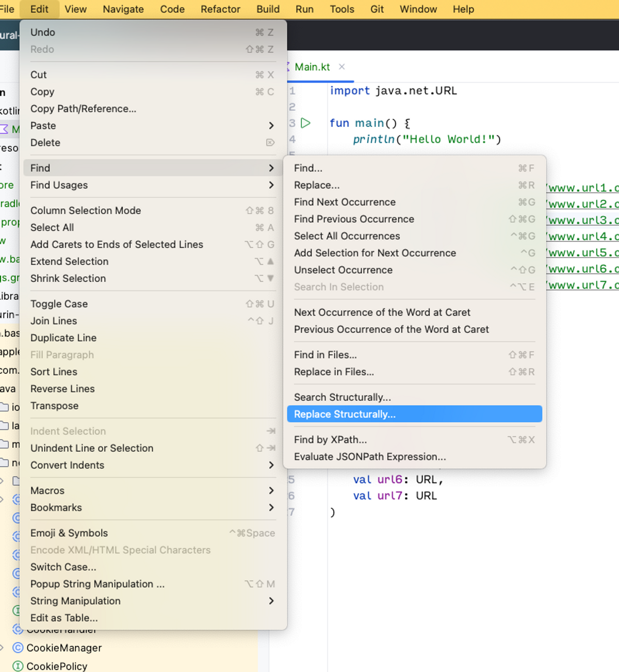The height and width of the screenshot is (672, 619).
Task: Choose Delete in the Edit menu
Action: point(153,142)
